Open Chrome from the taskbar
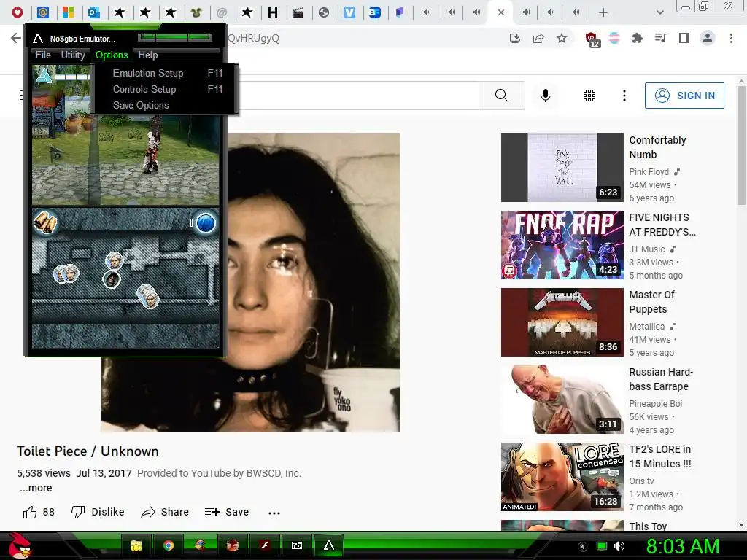747x560 pixels. pos(169,545)
